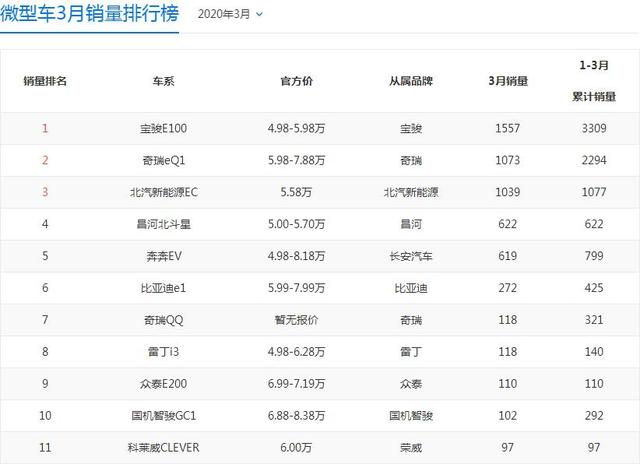Viewport: 640px width, 464px height.
Task: Open the 宝骏E100 car series link
Action: 163,129
